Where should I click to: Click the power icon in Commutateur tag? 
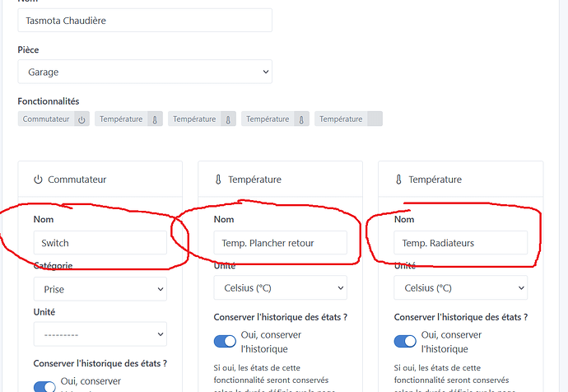pos(81,119)
